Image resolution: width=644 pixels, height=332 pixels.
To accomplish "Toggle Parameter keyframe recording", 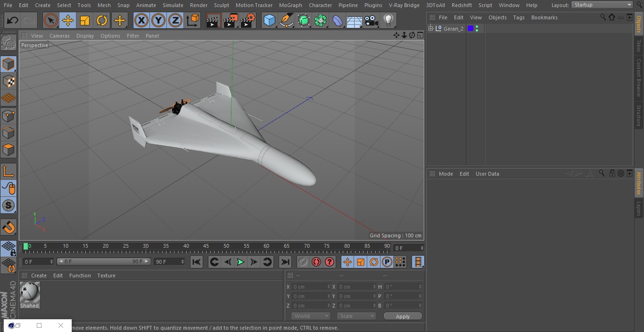I will pos(387,262).
